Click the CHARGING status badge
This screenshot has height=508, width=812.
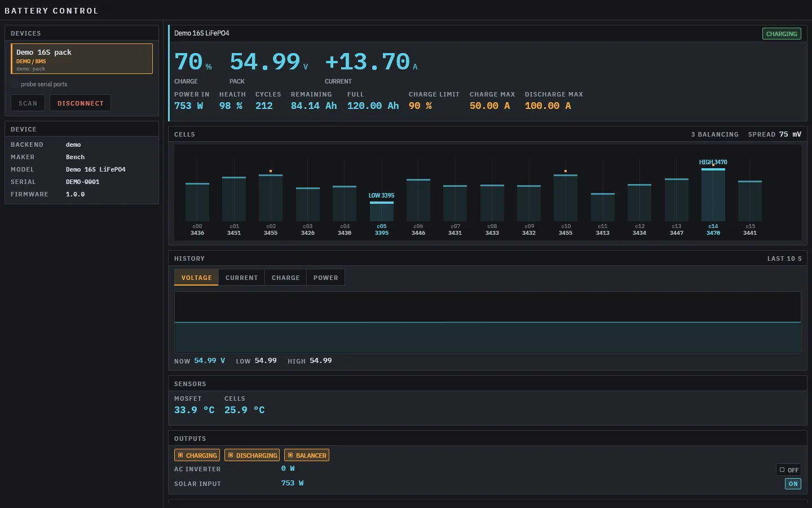point(782,34)
